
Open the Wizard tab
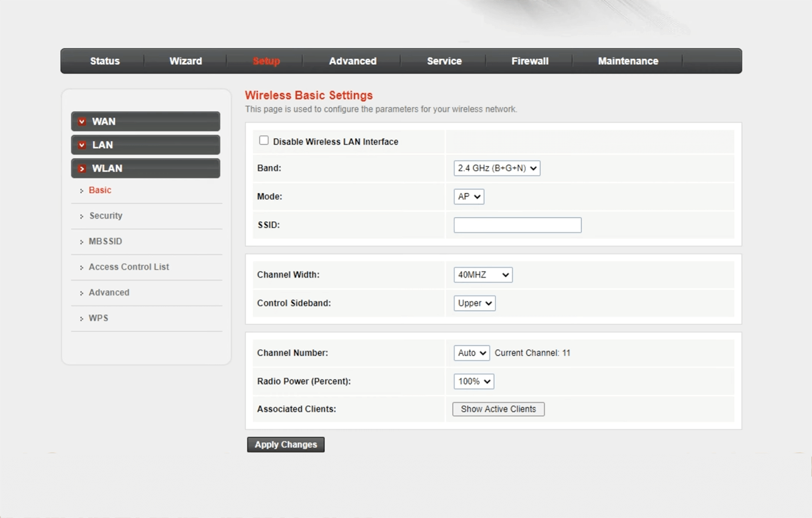[x=185, y=61]
